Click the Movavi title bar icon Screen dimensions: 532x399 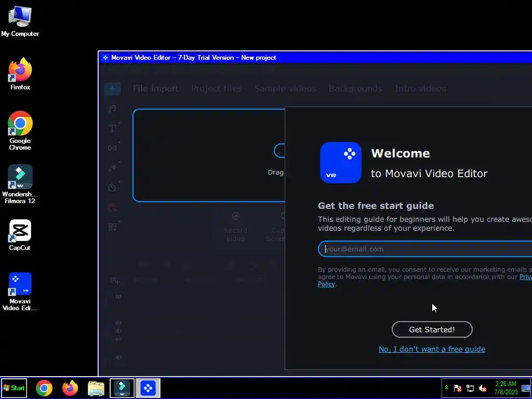point(105,58)
